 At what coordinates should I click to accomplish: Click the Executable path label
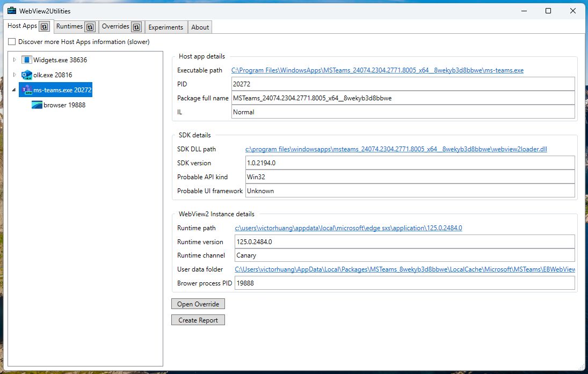[x=200, y=70]
